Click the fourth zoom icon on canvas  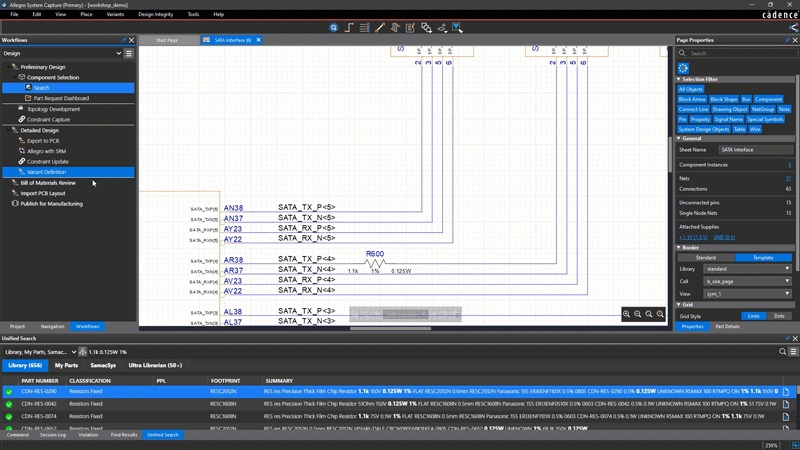pyautogui.click(x=660, y=314)
